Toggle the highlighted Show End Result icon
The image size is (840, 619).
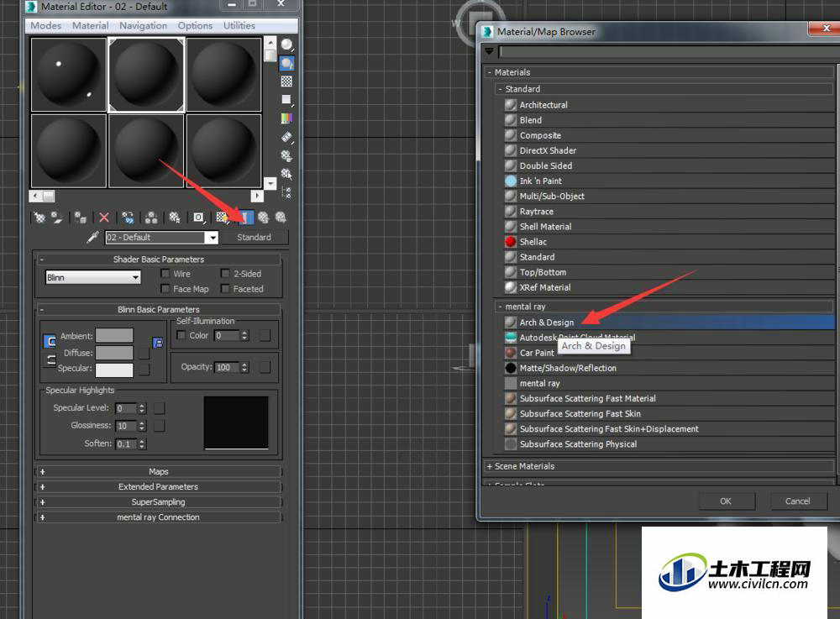tap(245, 218)
